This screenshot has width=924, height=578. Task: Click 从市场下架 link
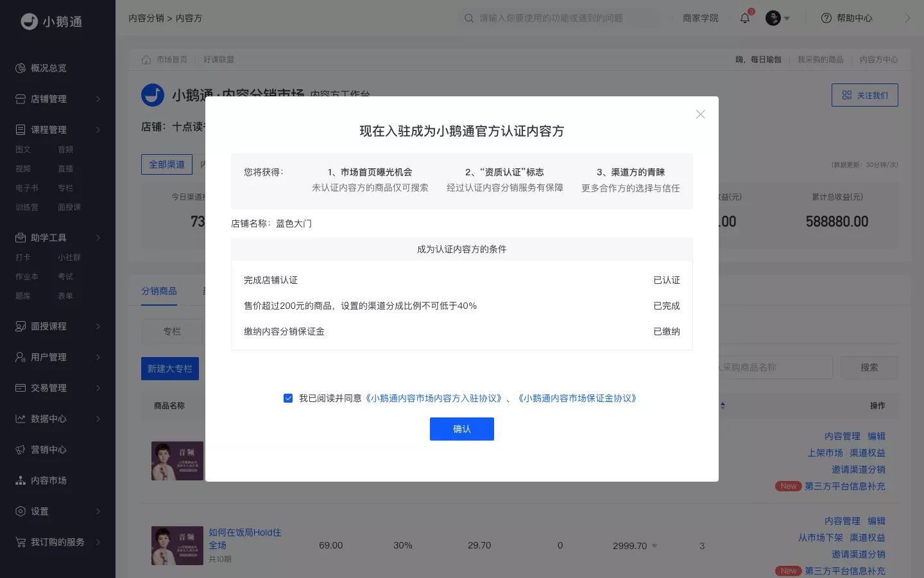821,538
